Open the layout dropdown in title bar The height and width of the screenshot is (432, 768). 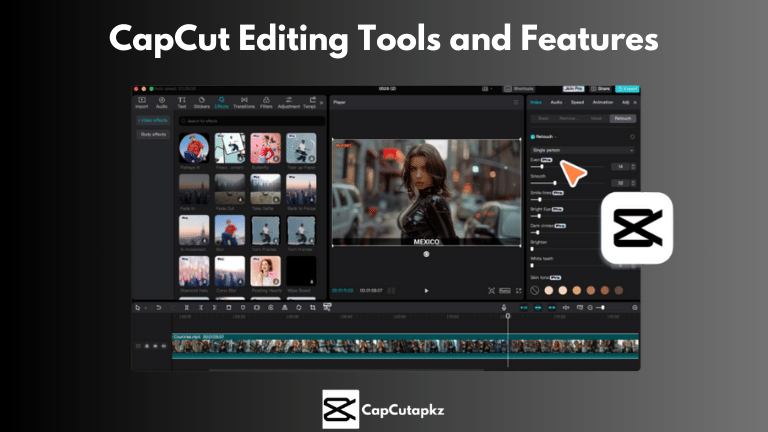(x=486, y=89)
